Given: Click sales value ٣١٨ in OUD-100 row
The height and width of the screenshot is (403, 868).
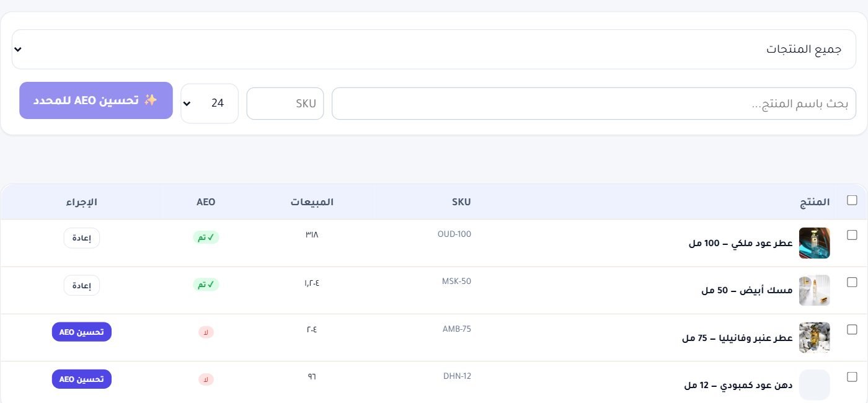Looking at the screenshot, I should (312, 234).
